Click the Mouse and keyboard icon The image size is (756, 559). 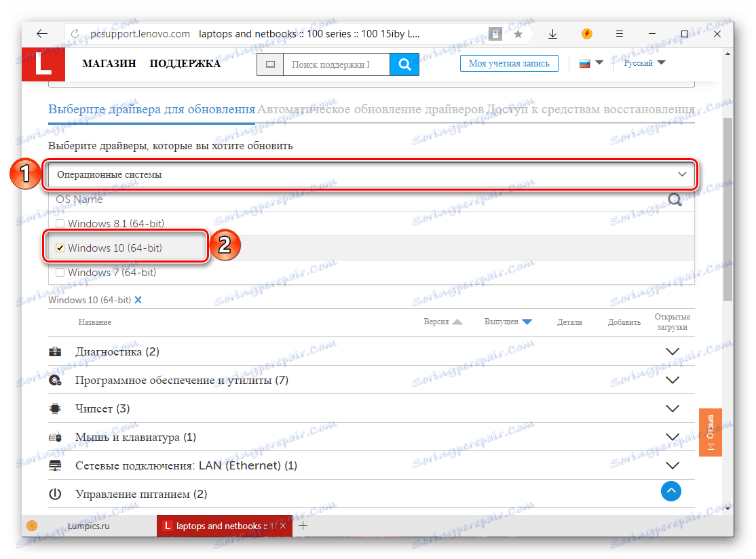pos(55,437)
